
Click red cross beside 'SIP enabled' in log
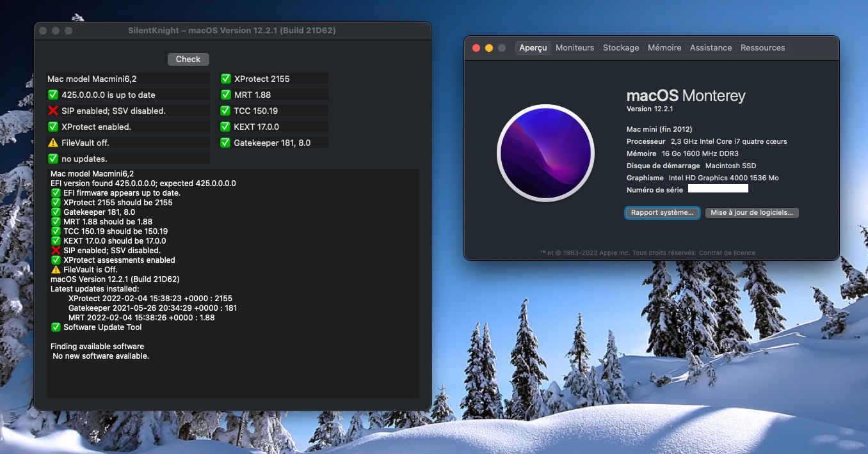click(x=56, y=250)
